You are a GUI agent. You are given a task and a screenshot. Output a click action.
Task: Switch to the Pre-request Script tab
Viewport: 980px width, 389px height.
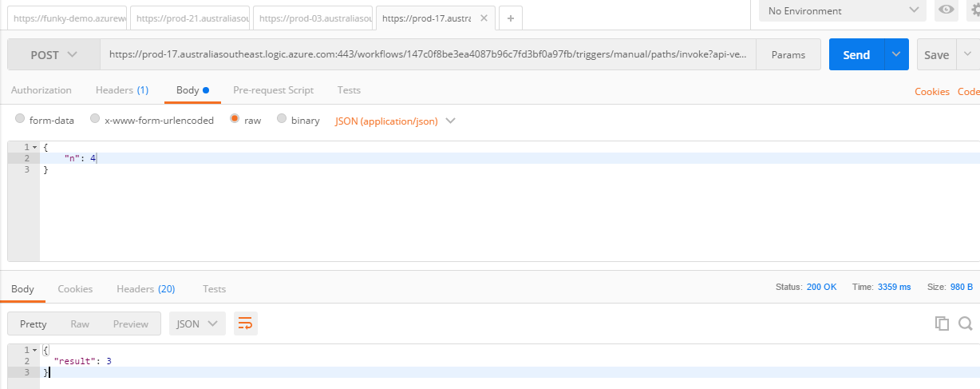click(x=273, y=90)
